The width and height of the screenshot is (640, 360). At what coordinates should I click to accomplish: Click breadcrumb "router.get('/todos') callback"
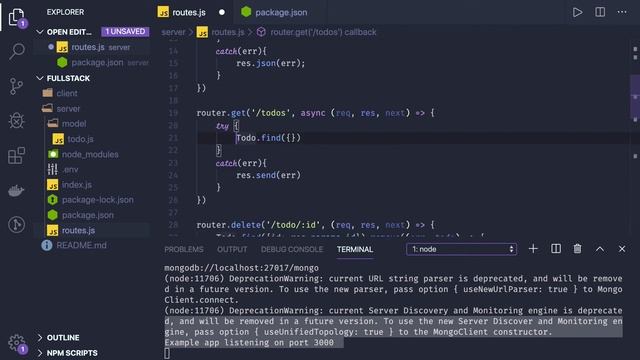pyautogui.click(x=323, y=32)
